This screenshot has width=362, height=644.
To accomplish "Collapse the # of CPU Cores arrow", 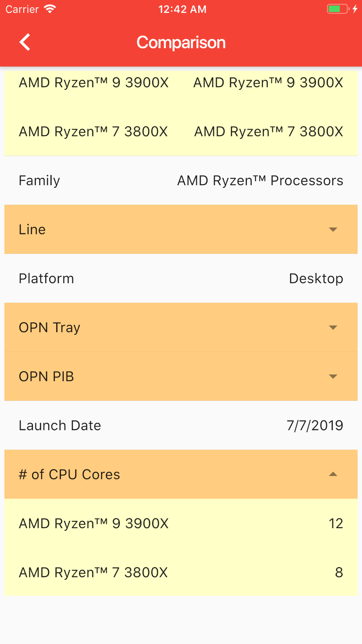I will (333, 474).
